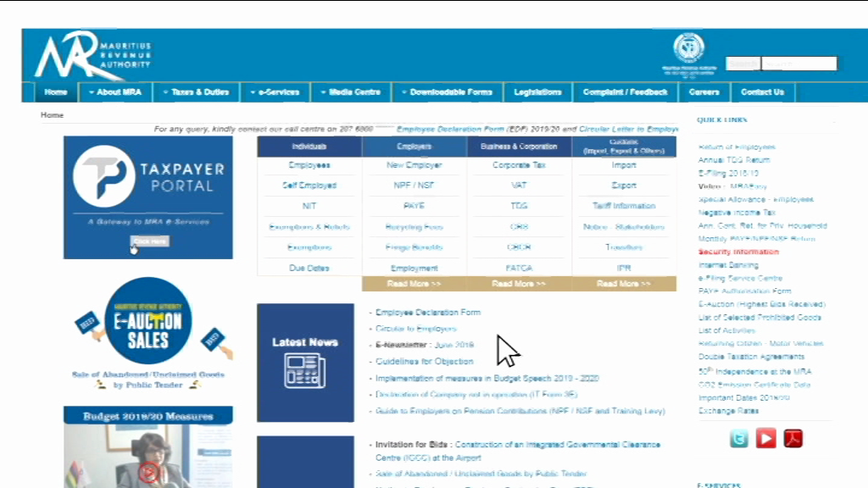Expand the Taxes & Duties dropdown menu
Viewport: 868px width, 488px height.
pyautogui.click(x=195, y=92)
